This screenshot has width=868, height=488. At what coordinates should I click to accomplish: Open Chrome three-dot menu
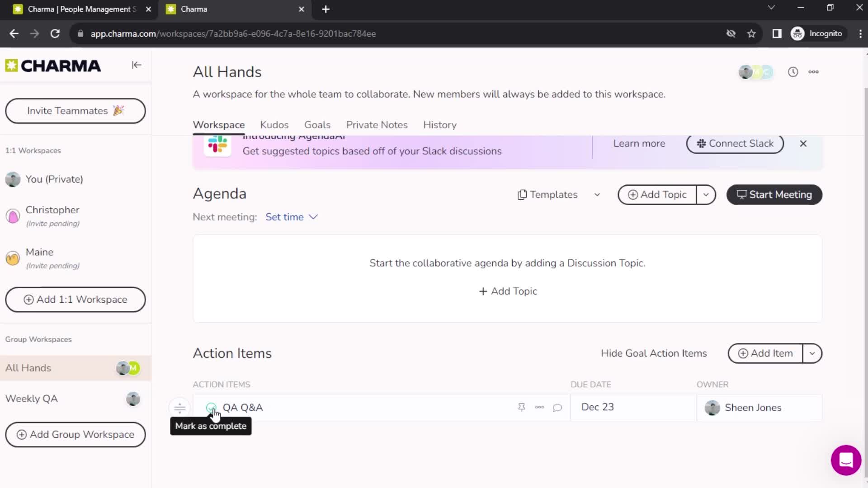tap(860, 33)
